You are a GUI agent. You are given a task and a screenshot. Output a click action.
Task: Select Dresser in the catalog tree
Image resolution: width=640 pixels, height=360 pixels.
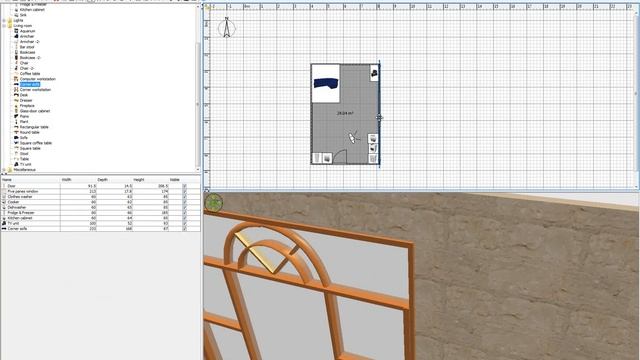[26, 100]
